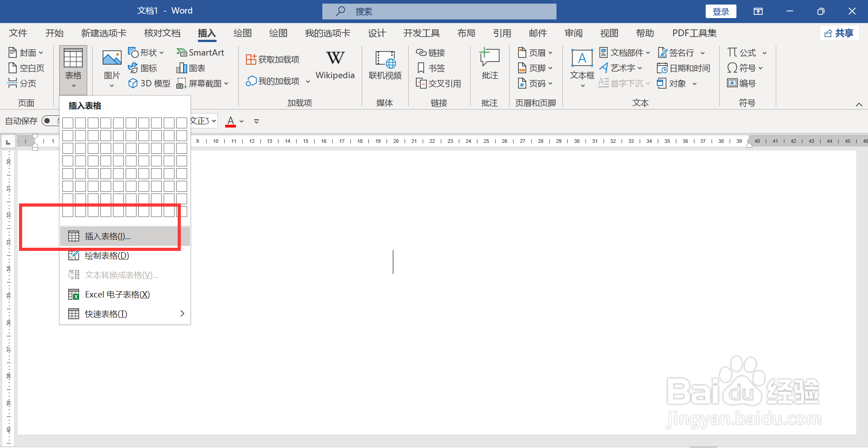Open the Mailings (邮件) tab
The height and width of the screenshot is (448, 868).
(538, 33)
